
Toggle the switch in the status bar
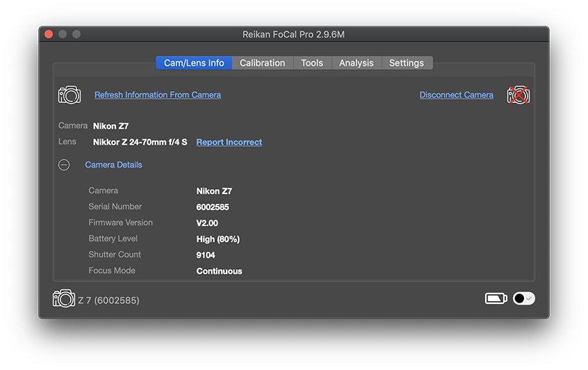pos(524,298)
